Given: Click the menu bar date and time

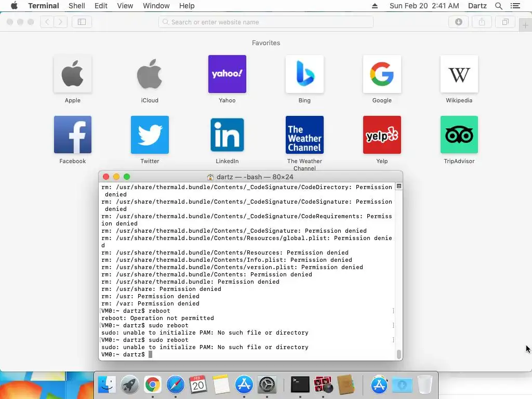Looking at the screenshot, I should pos(424,6).
